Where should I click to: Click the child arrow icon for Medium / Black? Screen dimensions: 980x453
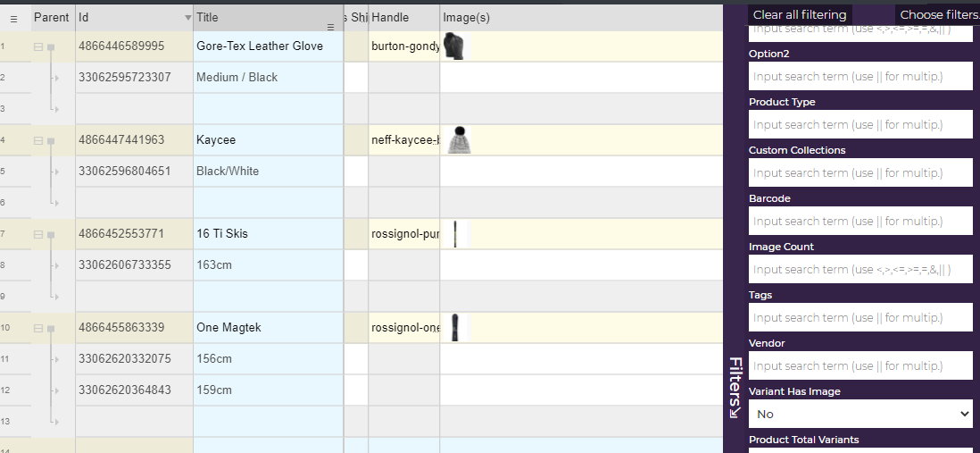pos(55,78)
